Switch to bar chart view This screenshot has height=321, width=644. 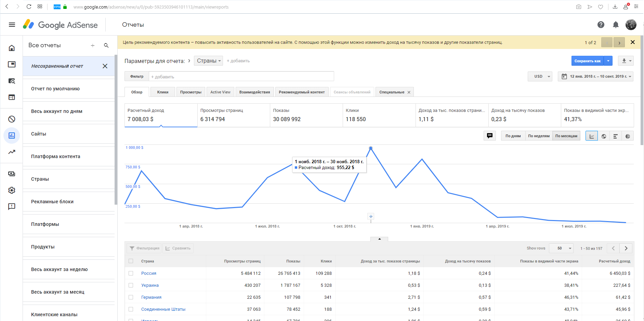(x=616, y=136)
